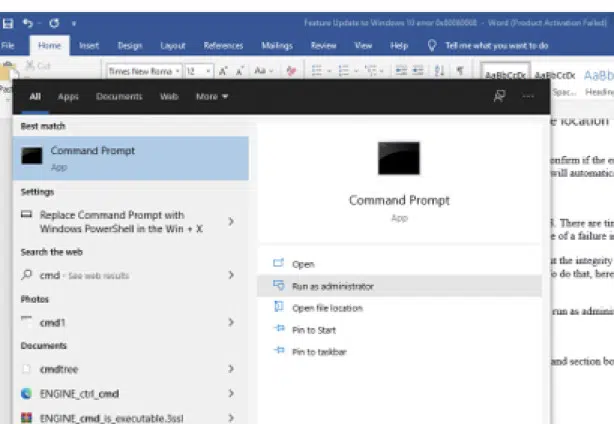Screen dimensions: 614x424
Task: Open the Layout ribbon tab
Action: pos(173,46)
